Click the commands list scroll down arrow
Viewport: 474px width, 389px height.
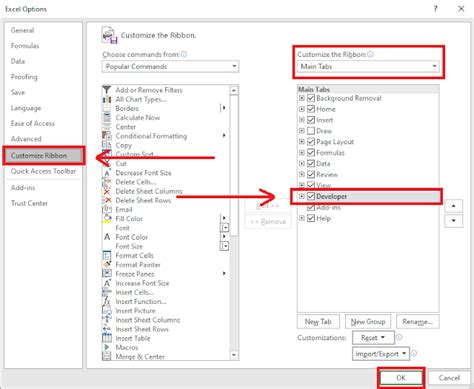click(234, 355)
